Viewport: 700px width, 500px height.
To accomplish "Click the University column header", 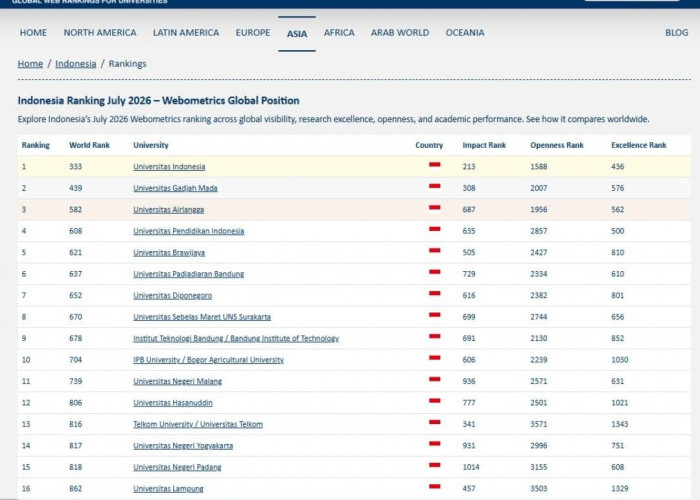I will coord(151,145).
